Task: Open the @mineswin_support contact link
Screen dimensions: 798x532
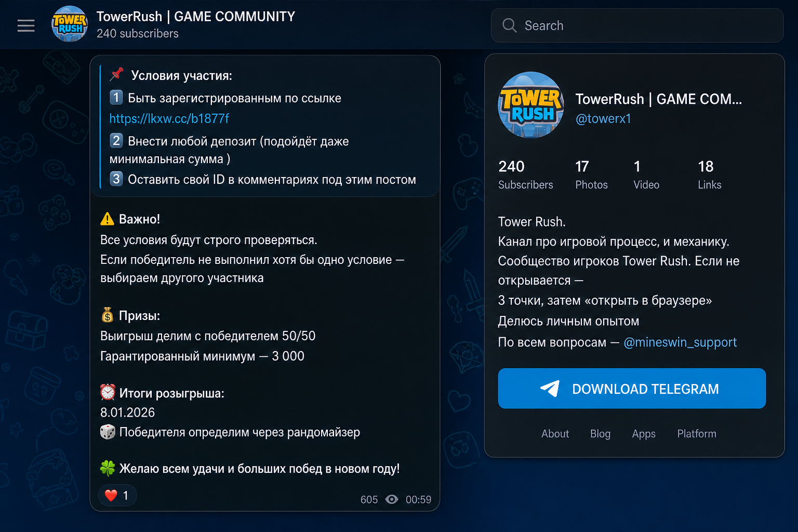Action: 680,342
